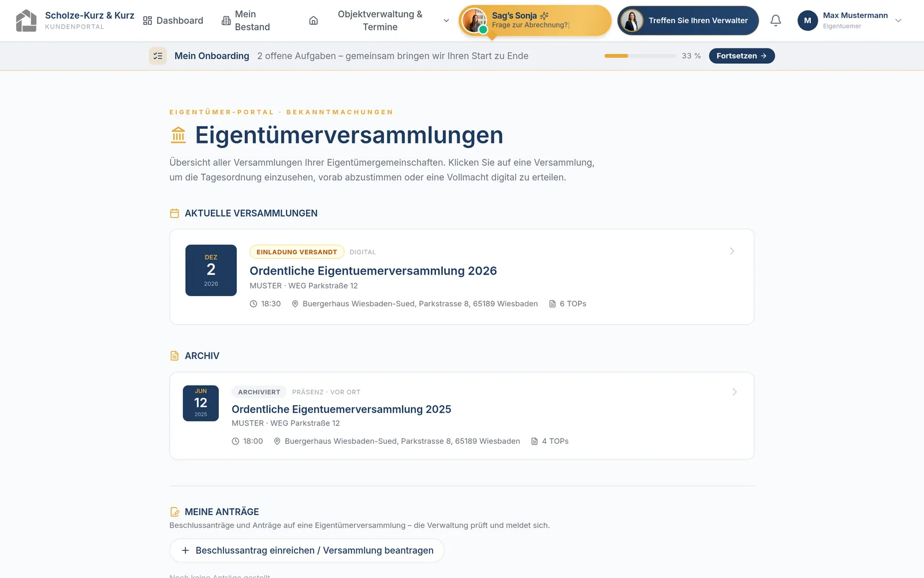
Task: Expand the 2025 archived meeting chevron
Action: point(734,392)
